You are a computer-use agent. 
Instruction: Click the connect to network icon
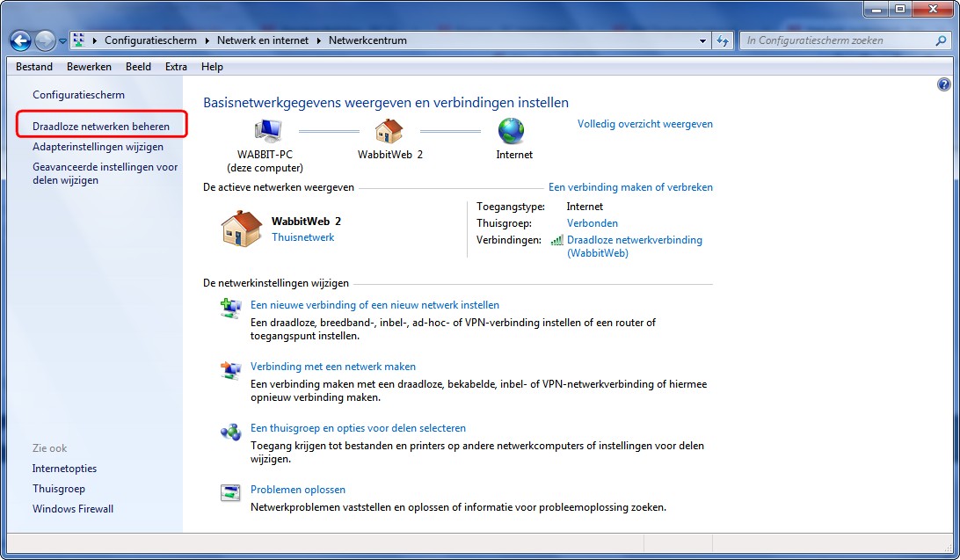[231, 369]
